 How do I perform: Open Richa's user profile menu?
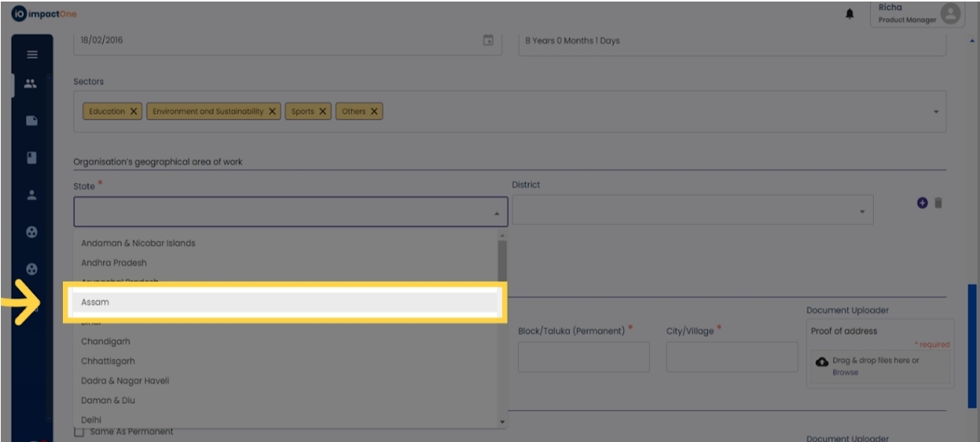coord(917,14)
